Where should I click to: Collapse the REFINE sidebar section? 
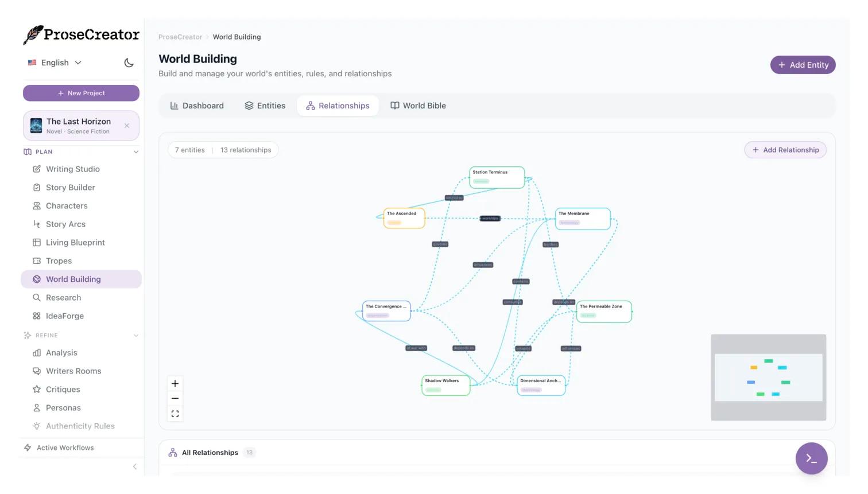(x=136, y=336)
